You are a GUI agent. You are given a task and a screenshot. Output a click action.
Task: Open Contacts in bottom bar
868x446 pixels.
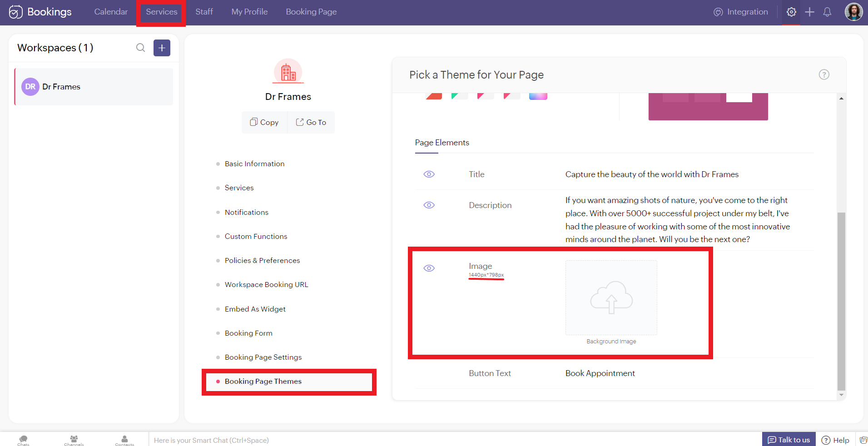(x=124, y=440)
